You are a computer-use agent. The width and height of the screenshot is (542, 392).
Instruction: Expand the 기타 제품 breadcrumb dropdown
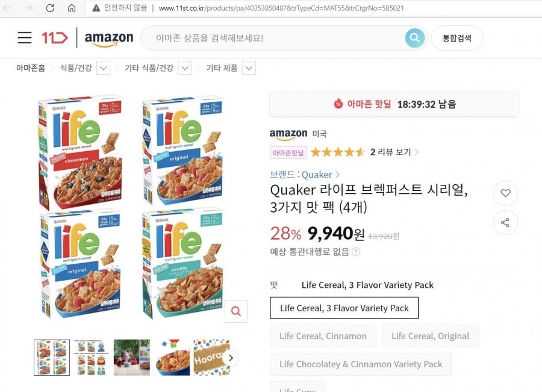tap(249, 68)
